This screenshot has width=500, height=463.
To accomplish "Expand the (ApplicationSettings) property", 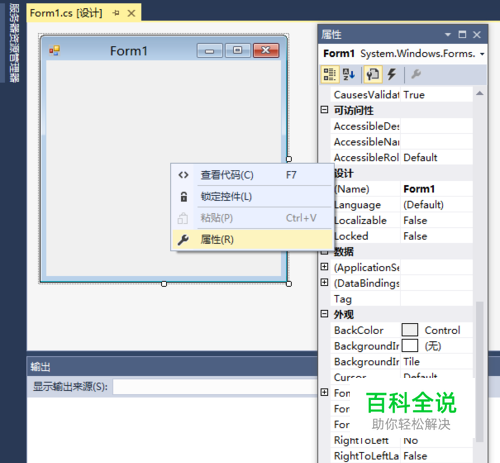I will [x=324, y=267].
